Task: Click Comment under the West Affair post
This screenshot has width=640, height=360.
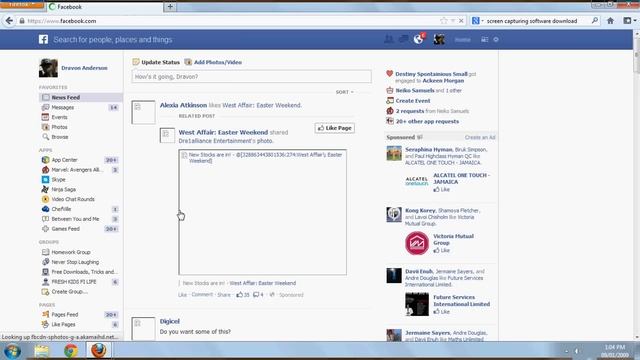Action: [202, 295]
